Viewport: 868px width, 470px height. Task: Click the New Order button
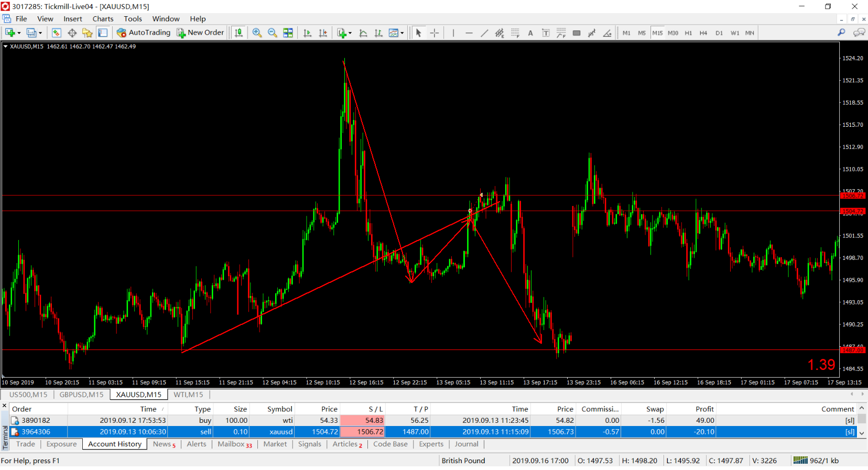point(200,32)
